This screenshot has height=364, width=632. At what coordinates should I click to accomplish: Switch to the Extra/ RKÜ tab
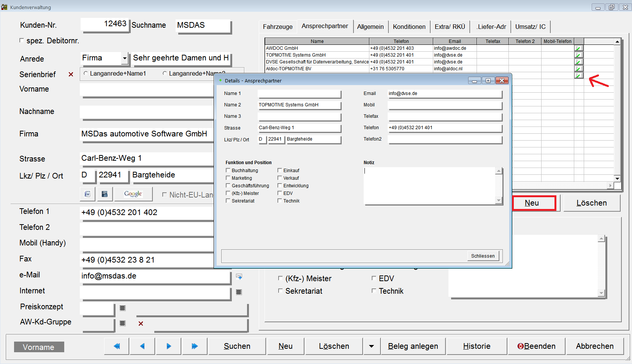[450, 27]
